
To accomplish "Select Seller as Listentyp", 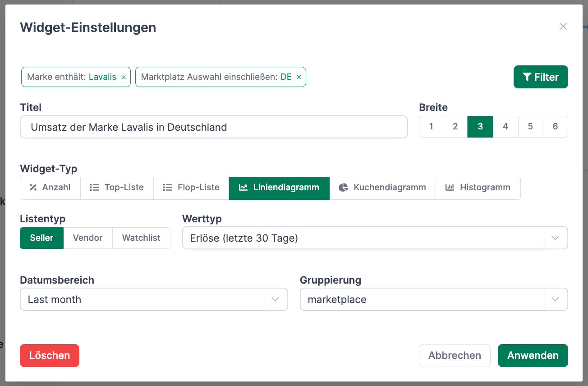I will click(x=42, y=238).
